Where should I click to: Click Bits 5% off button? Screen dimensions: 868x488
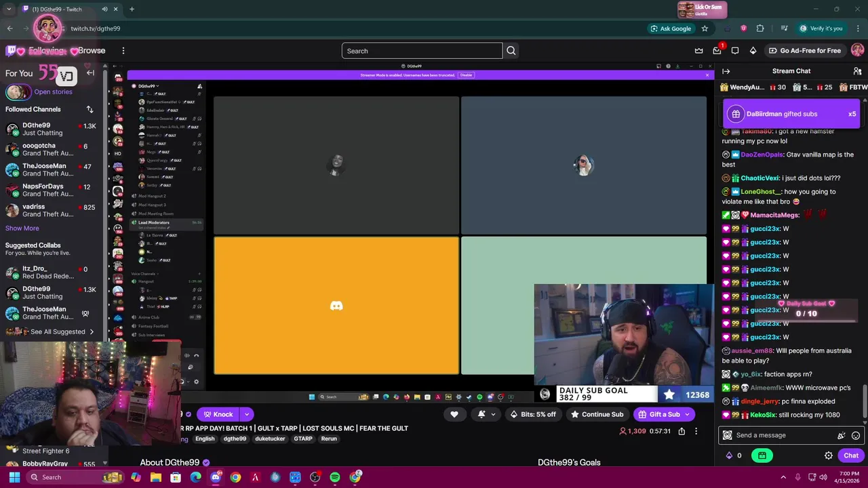click(x=533, y=414)
